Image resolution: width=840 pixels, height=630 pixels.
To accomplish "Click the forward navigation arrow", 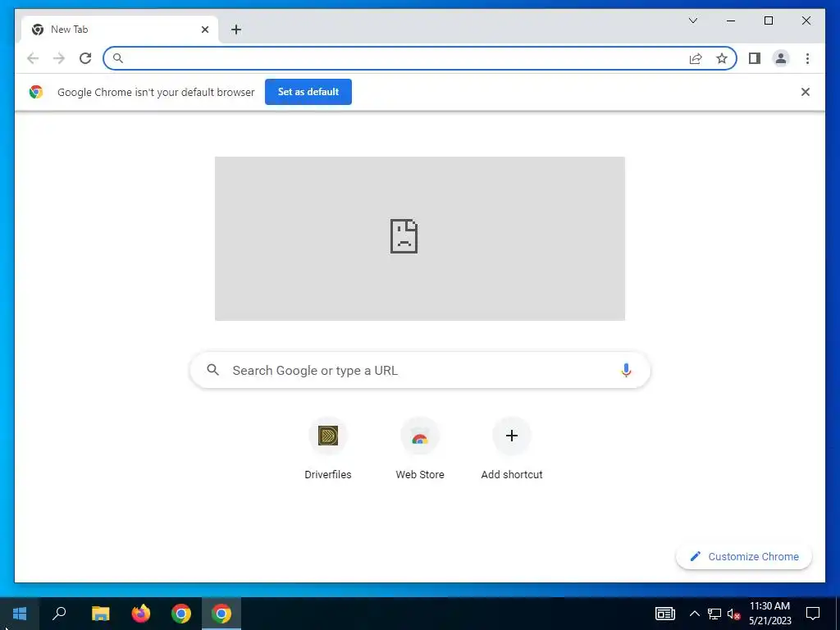I will [59, 58].
